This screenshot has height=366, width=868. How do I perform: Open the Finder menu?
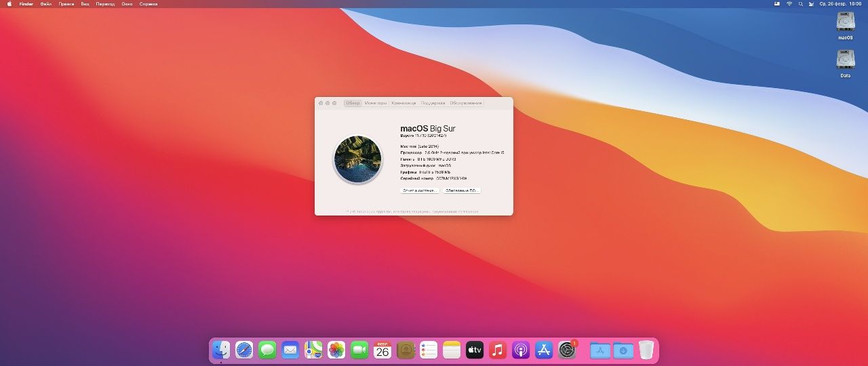[x=26, y=3]
